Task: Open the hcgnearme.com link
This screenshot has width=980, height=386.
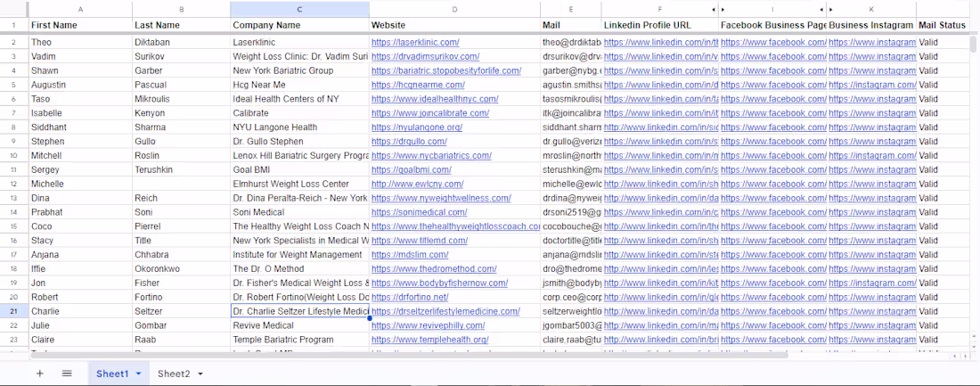Action: [x=418, y=85]
